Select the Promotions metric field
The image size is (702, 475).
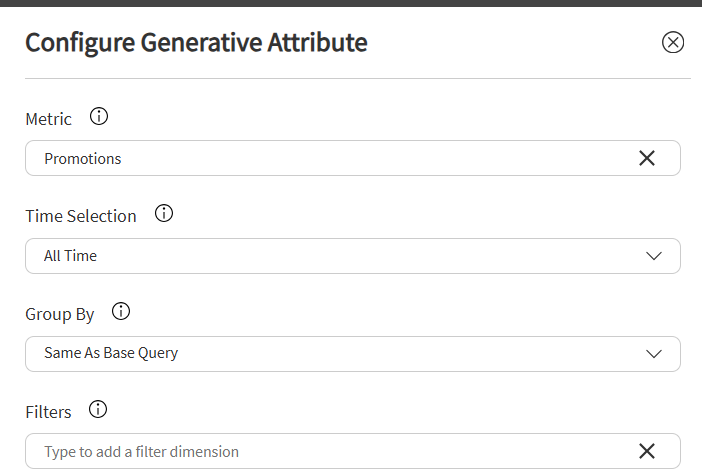(x=353, y=158)
